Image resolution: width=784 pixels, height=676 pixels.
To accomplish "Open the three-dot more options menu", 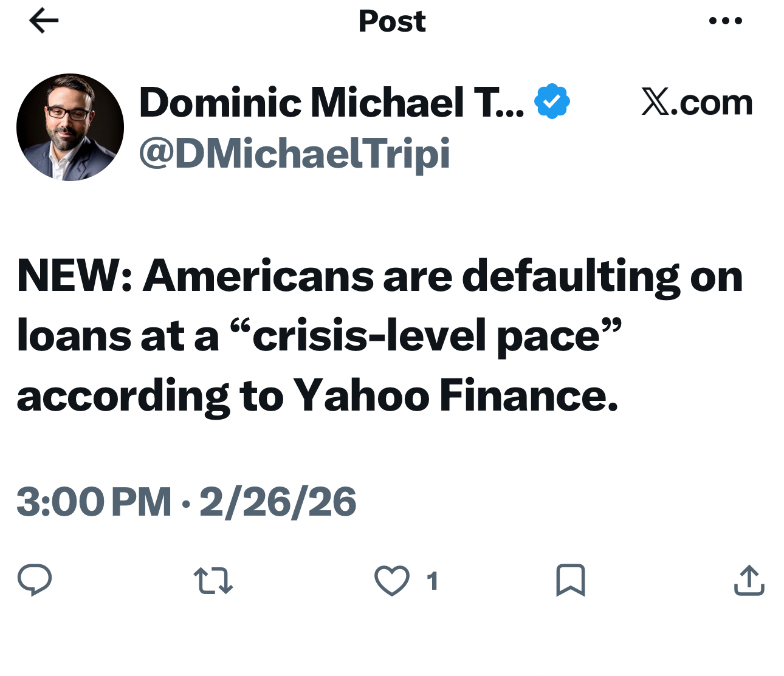I will point(725,21).
